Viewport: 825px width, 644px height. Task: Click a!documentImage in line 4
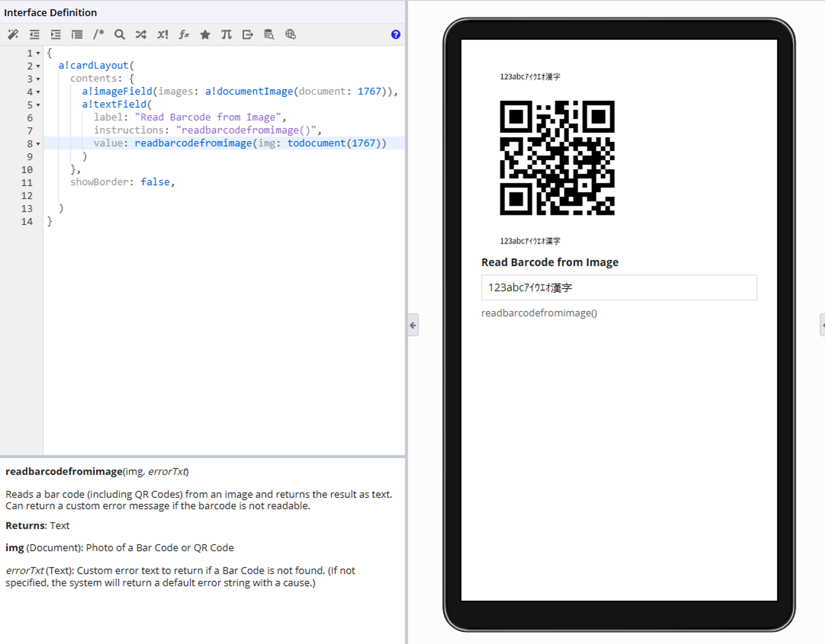click(x=249, y=91)
